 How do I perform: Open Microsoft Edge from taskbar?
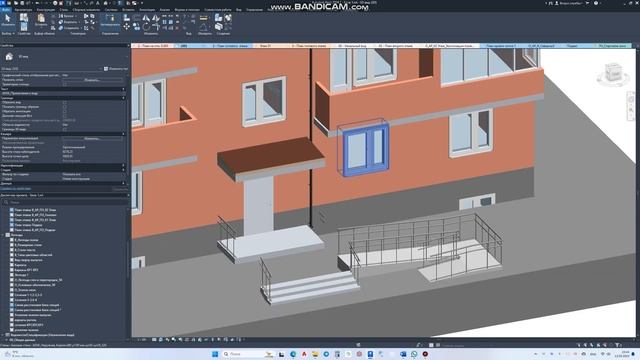[293, 354]
